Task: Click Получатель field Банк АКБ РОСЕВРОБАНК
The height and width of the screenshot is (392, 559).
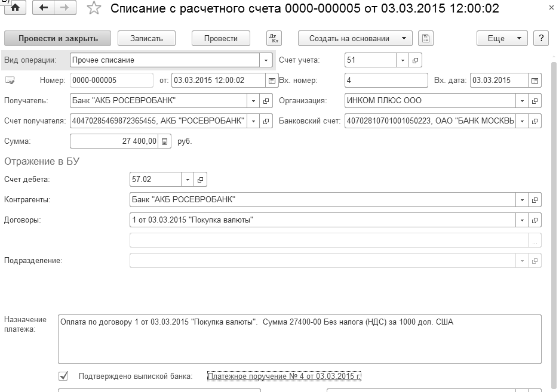Action: (x=159, y=101)
